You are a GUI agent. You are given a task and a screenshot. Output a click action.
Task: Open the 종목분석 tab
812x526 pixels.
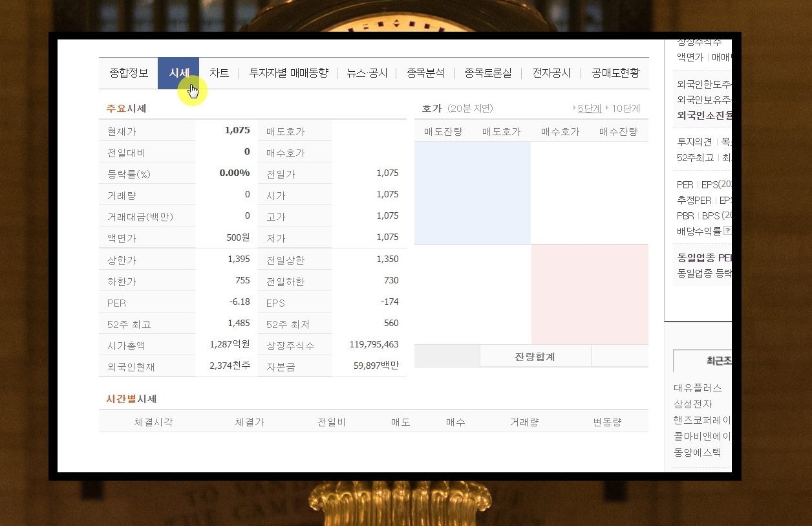pyautogui.click(x=425, y=73)
